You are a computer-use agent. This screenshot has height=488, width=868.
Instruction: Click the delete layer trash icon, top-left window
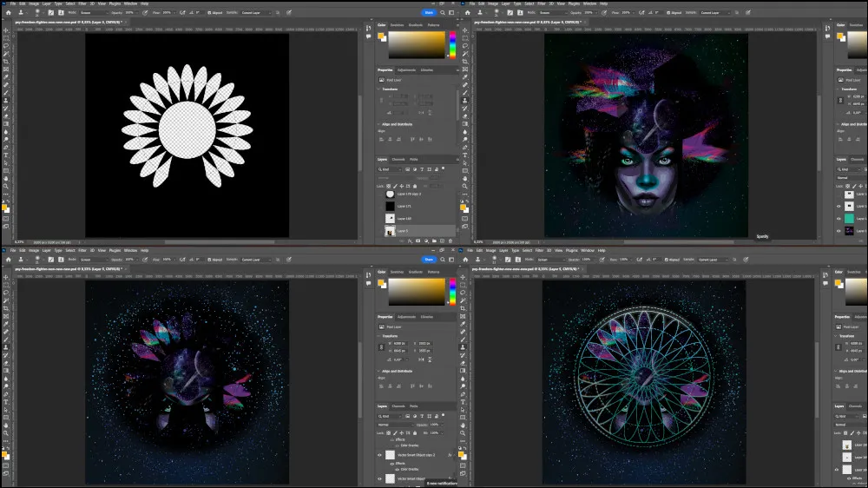tap(450, 241)
